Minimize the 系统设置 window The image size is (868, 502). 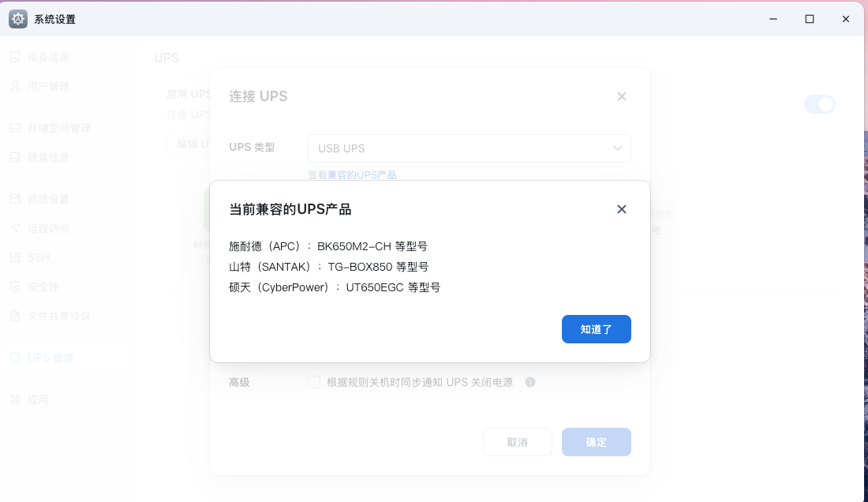pos(773,19)
